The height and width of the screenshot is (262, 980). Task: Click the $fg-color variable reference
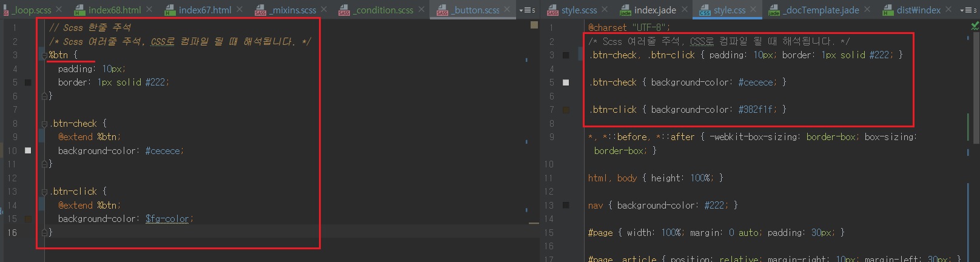point(167,219)
